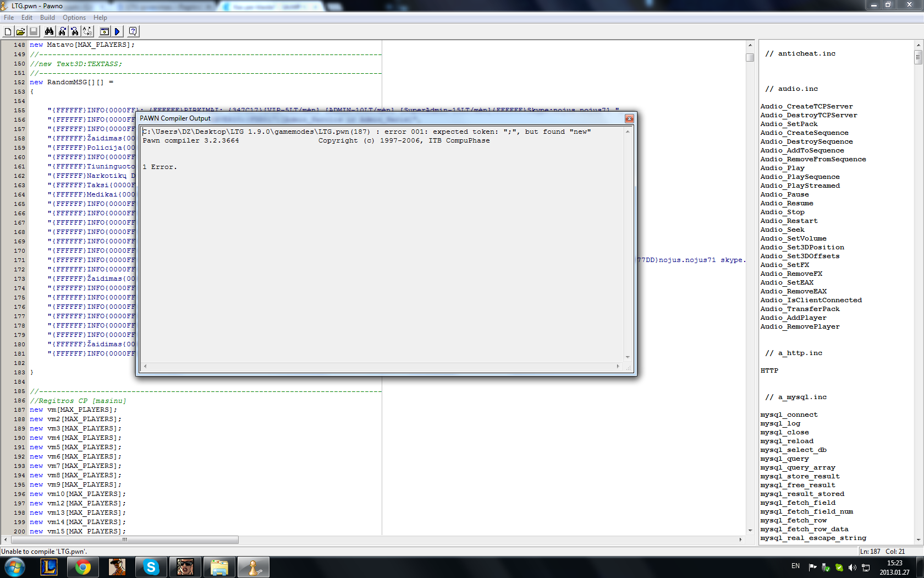Screen dimensions: 924x578
Task: Open a file with the folder icon
Action: pyautogui.click(x=20, y=31)
